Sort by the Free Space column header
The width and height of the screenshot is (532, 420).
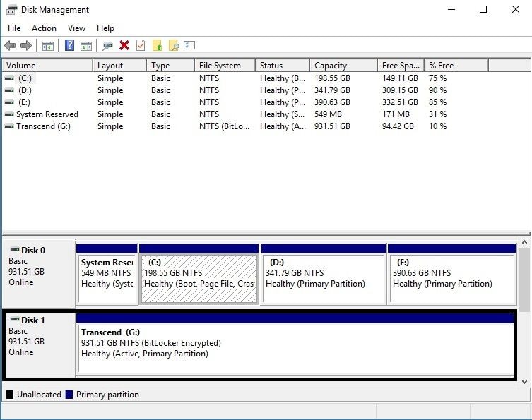(x=401, y=66)
